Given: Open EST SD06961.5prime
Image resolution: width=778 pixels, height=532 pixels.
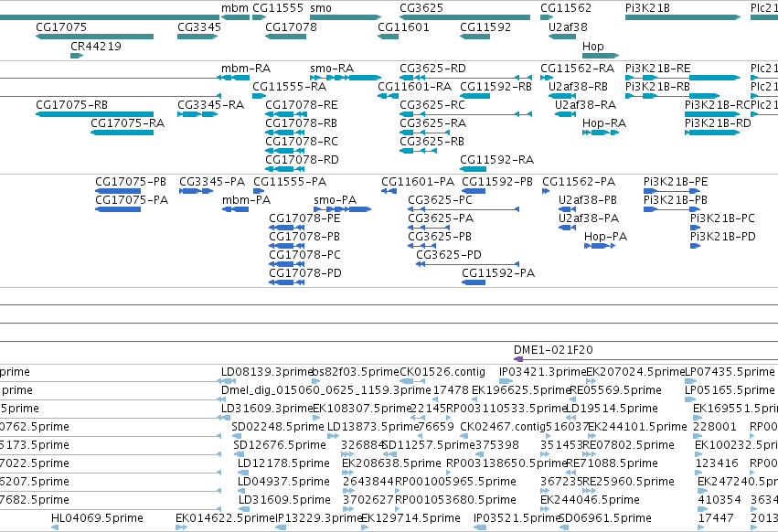Looking at the screenshot, I should 605,518.
